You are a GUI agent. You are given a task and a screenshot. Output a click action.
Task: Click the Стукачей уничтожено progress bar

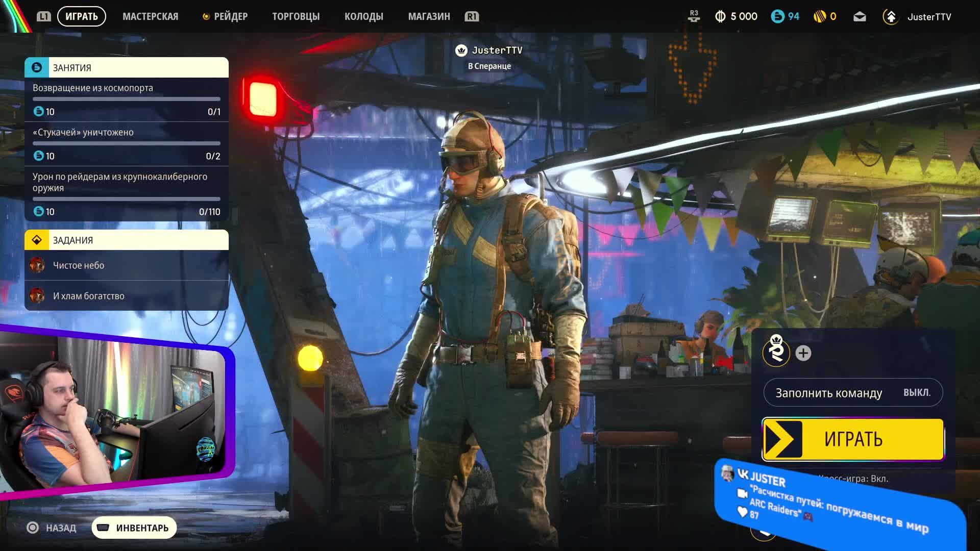(125, 143)
